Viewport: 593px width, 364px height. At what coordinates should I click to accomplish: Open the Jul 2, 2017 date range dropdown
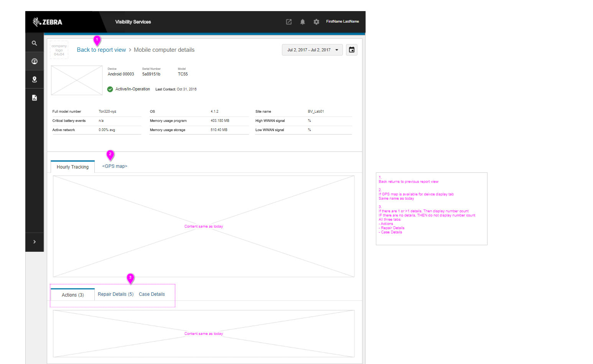[x=312, y=50]
